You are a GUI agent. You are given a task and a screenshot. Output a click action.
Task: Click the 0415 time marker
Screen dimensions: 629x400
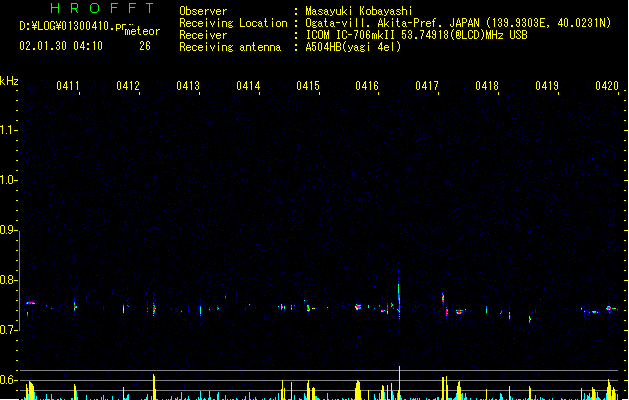point(308,86)
